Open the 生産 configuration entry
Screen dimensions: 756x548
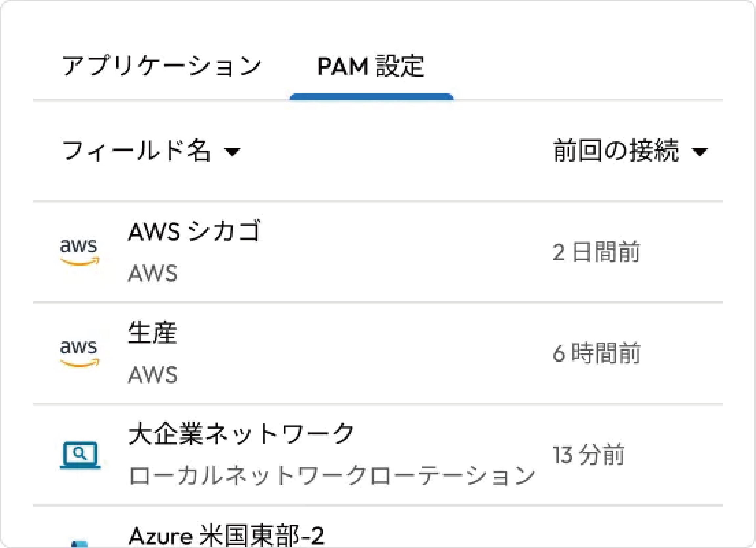click(153, 333)
